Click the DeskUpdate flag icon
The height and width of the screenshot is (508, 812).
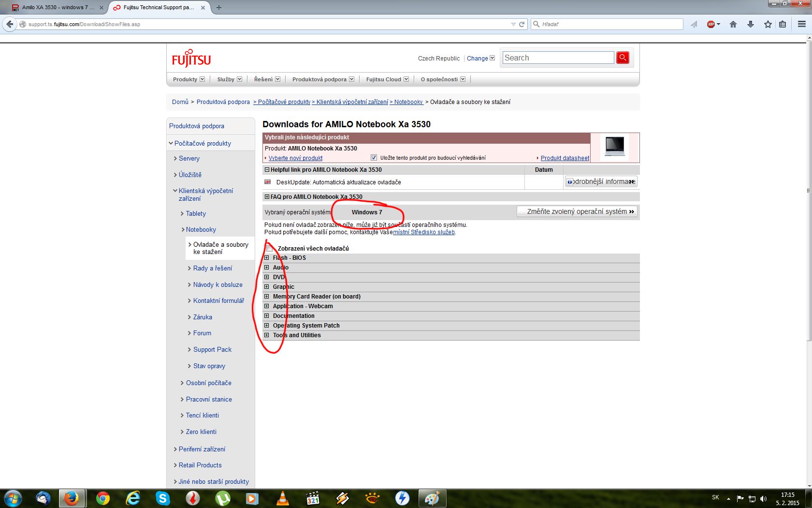click(x=268, y=182)
